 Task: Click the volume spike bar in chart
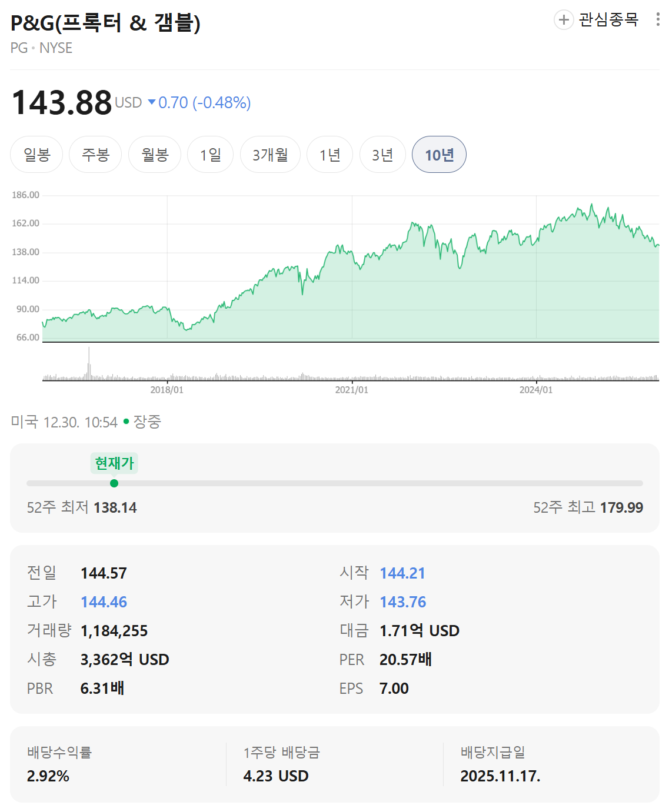(89, 363)
